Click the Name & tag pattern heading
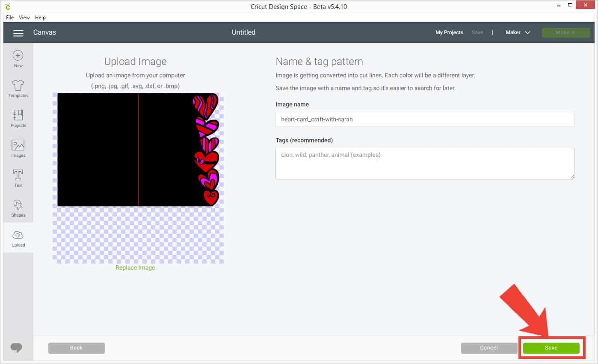 319,62
